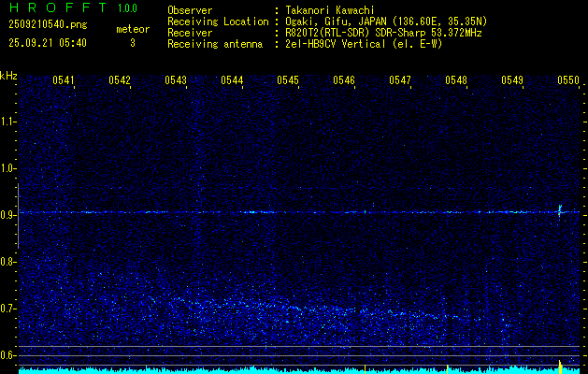The width and height of the screenshot is (588, 374).
Task: Click the 0.9 kHz axis label
Action: point(7,215)
